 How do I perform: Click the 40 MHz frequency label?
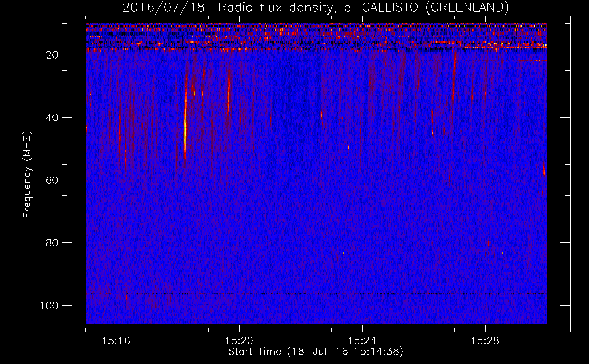[x=52, y=118]
